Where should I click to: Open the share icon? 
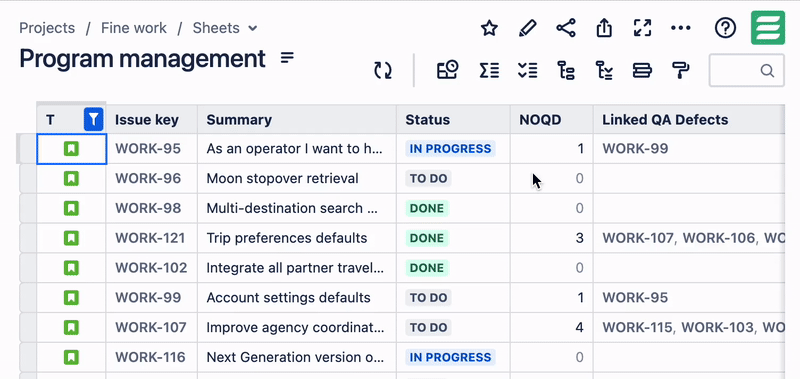(565, 28)
